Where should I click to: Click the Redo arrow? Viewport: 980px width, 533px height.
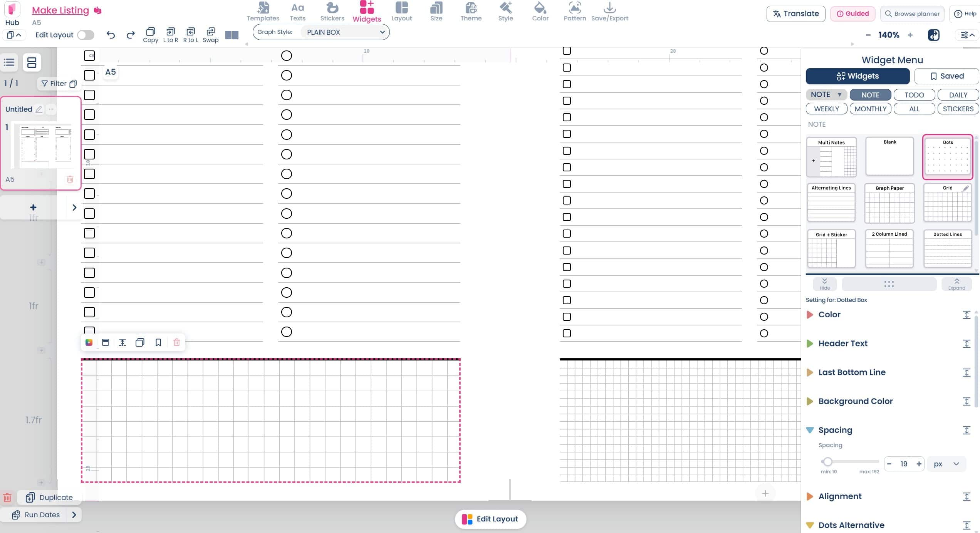131,35
